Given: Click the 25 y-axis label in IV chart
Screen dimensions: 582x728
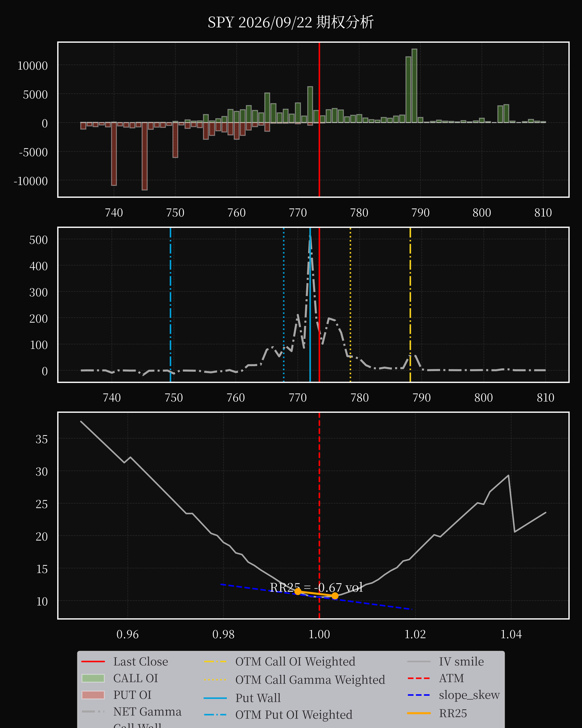Looking at the screenshot, I should (x=41, y=504).
